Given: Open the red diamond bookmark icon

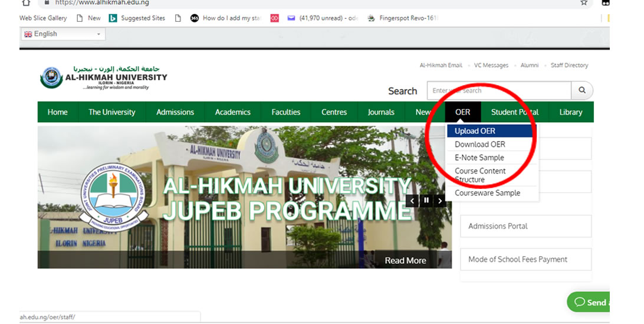Looking at the screenshot, I should tap(274, 18).
